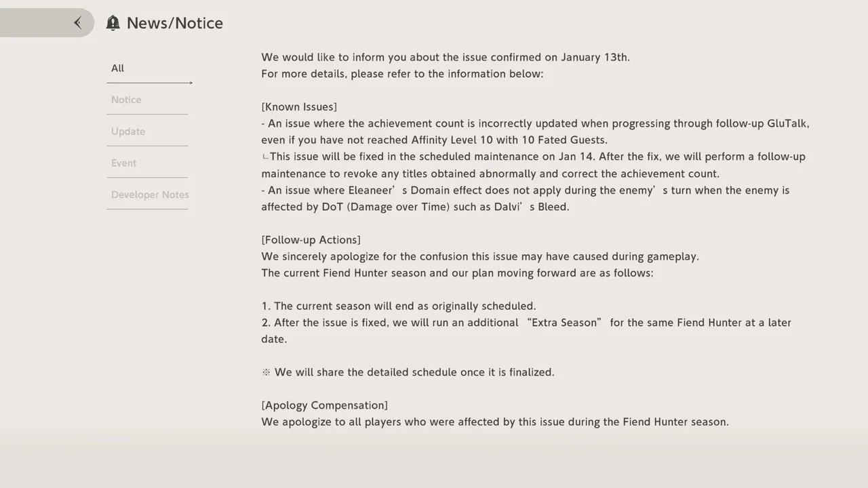The width and height of the screenshot is (868, 488).
Task: Show the Event category
Action: point(124,163)
